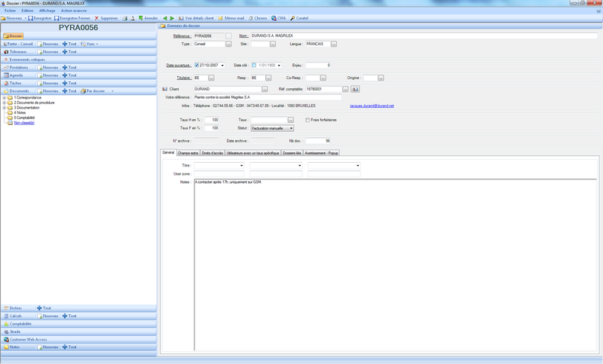
Task: Open the Strada section in sidebar
Action: (x=15, y=332)
